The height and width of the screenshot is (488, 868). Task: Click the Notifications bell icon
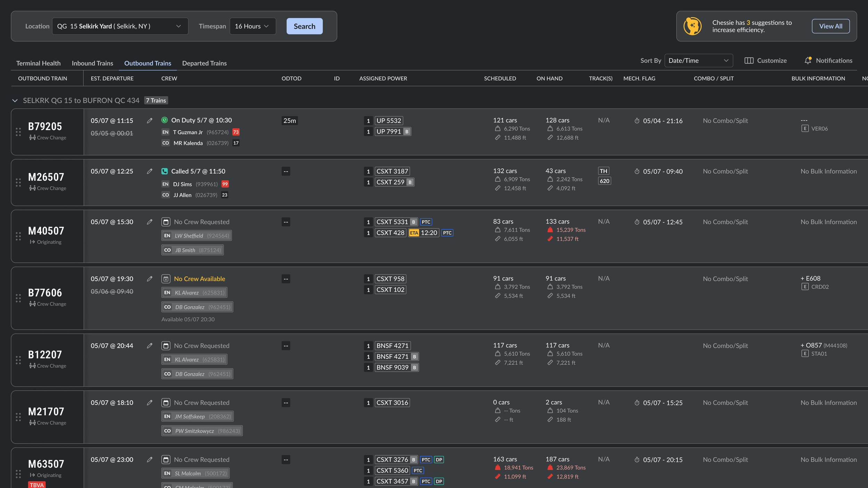(808, 60)
